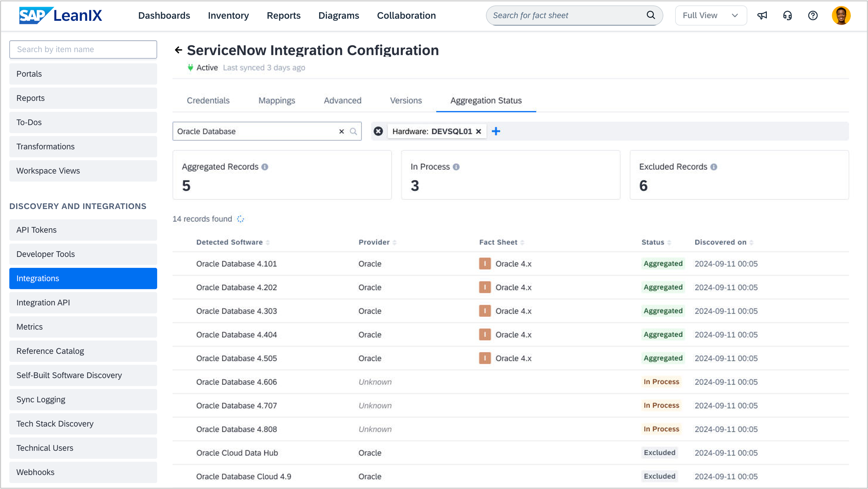Open Tech Stack Discovery in the sidebar
The height and width of the screenshot is (489, 868).
[x=83, y=424]
